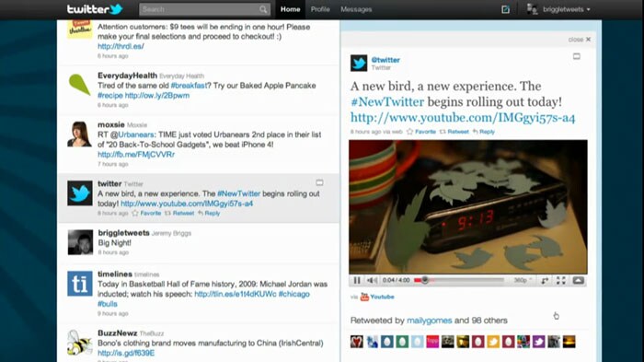644x362 pixels.
Task: Open the compose new tweet icon
Action: click(505, 9)
